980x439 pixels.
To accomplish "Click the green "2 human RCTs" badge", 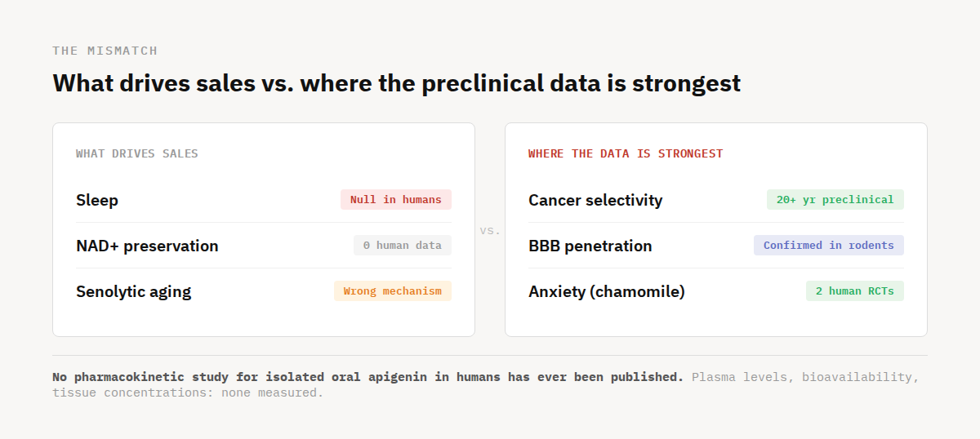I will pos(854,291).
